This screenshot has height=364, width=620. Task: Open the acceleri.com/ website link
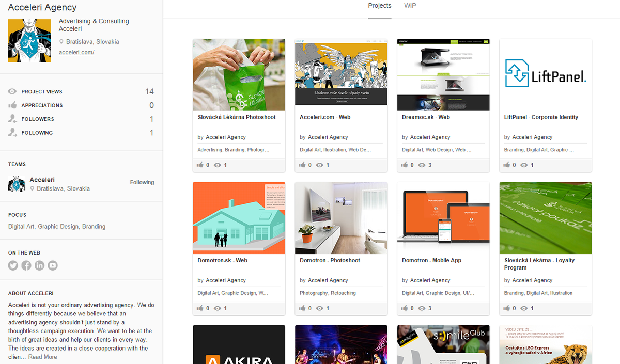point(76,52)
